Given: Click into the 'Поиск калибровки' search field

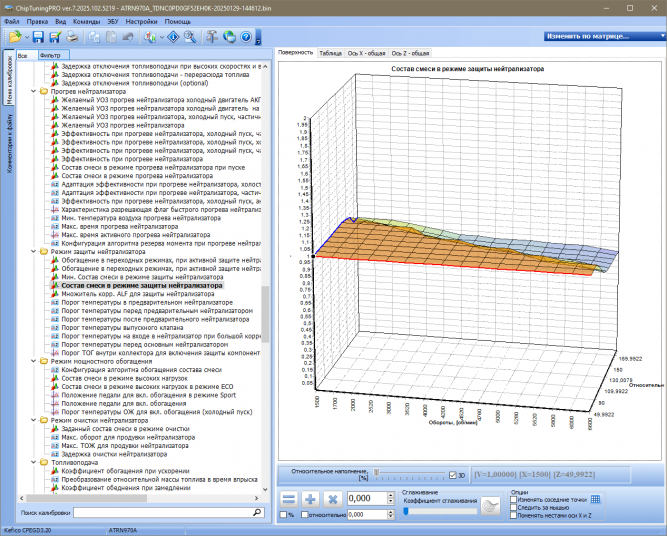Looking at the screenshot, I should (169, 513).
